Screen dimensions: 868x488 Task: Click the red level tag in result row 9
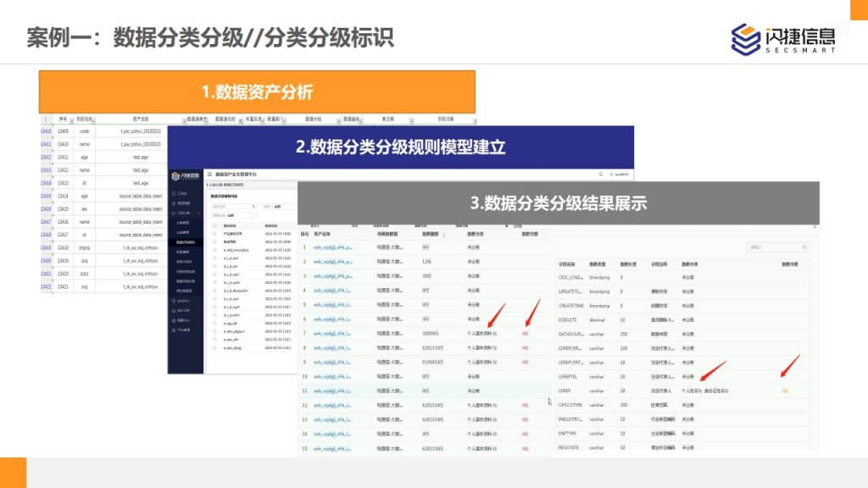click(525, 363)
